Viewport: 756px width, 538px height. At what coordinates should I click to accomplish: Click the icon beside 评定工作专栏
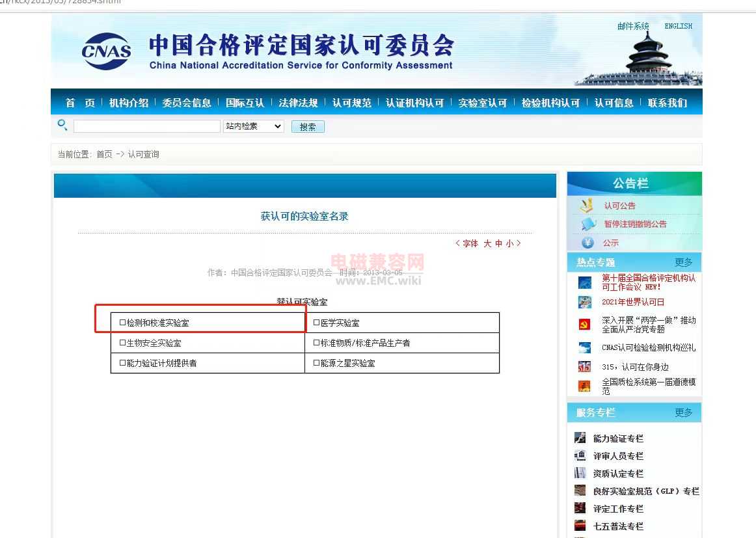click(x=580, y=508)
